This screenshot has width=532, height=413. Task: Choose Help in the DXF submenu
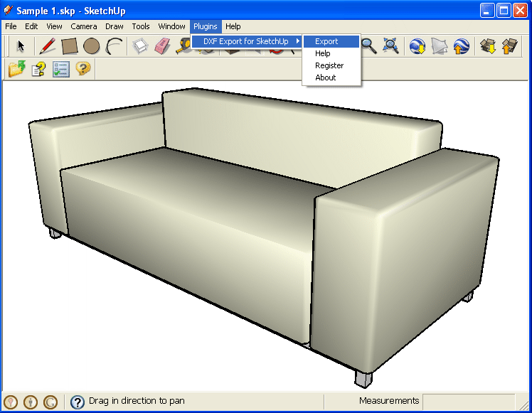pyautogui.click(x=331, y=53)
